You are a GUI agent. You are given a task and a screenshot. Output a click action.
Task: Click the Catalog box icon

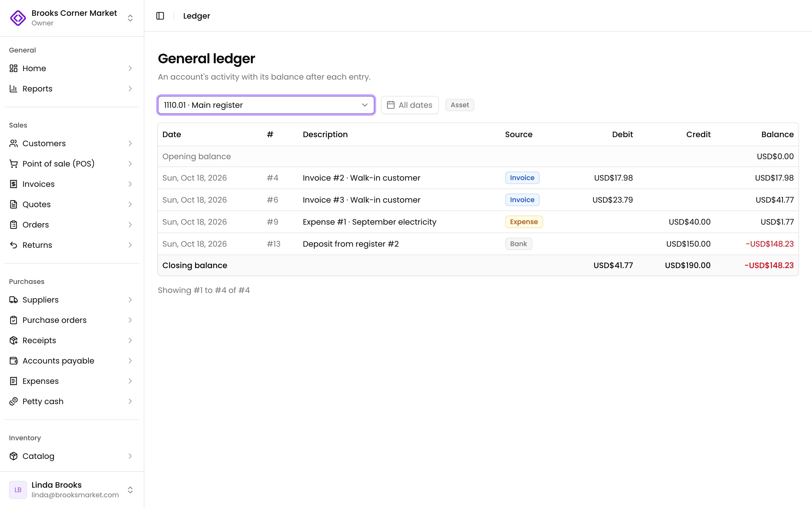[14, 456]
